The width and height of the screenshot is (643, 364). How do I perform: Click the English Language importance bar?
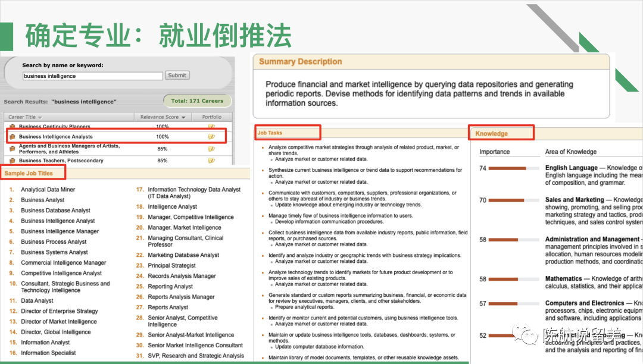click(507, 168)
